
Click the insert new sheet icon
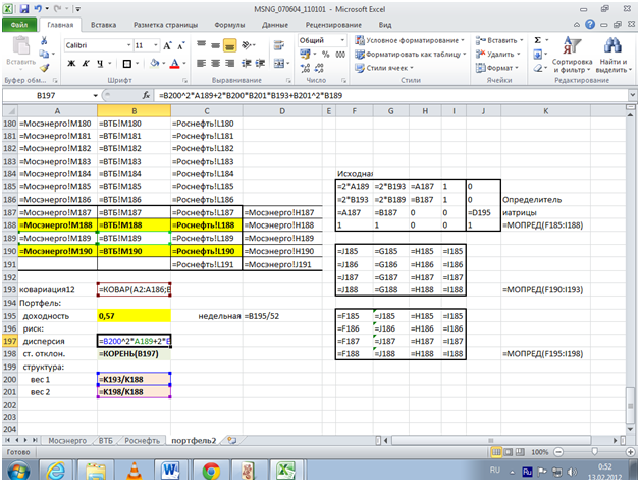tap(232, 440)
